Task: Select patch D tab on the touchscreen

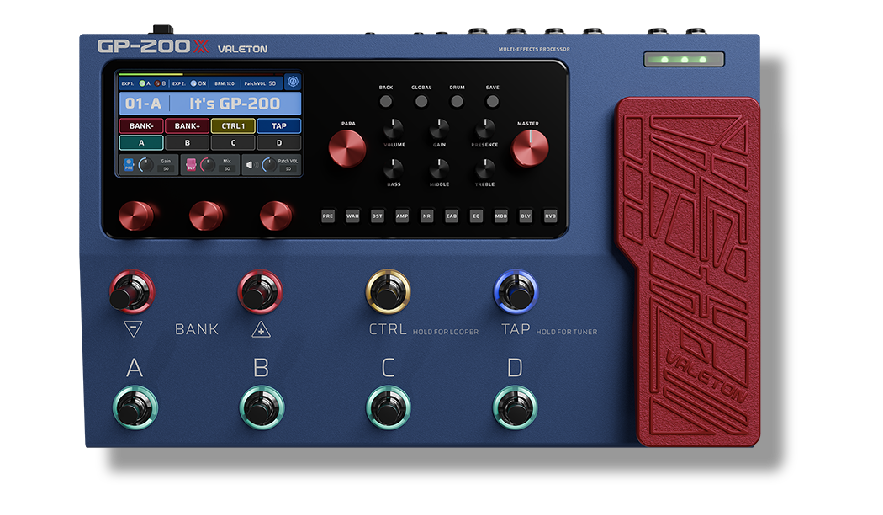Action: [279, 143]
